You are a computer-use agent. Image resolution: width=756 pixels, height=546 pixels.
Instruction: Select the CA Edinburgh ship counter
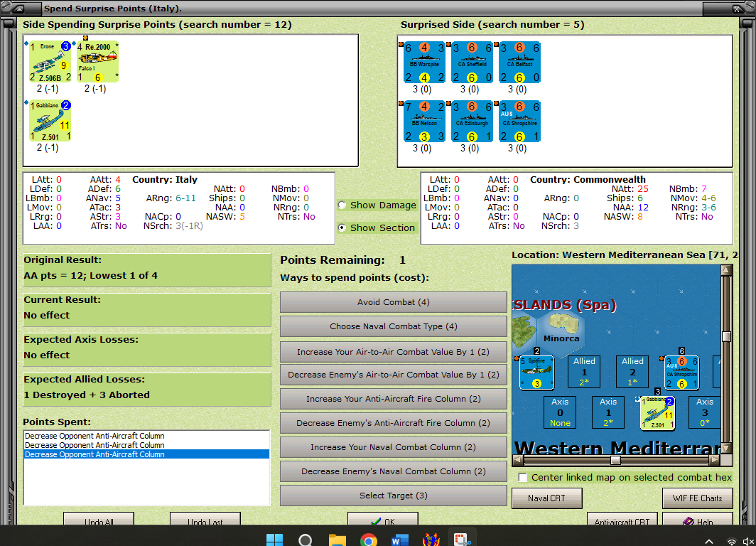472,121
